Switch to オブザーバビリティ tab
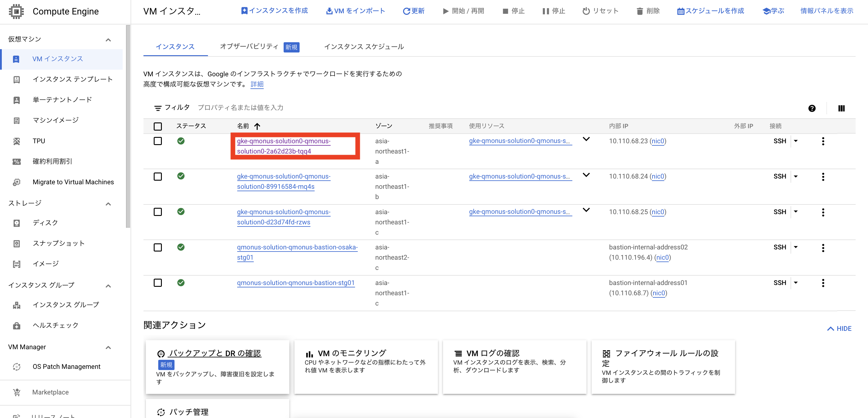The width and height of the screenshot is (868, 418). tap(249, 46)
